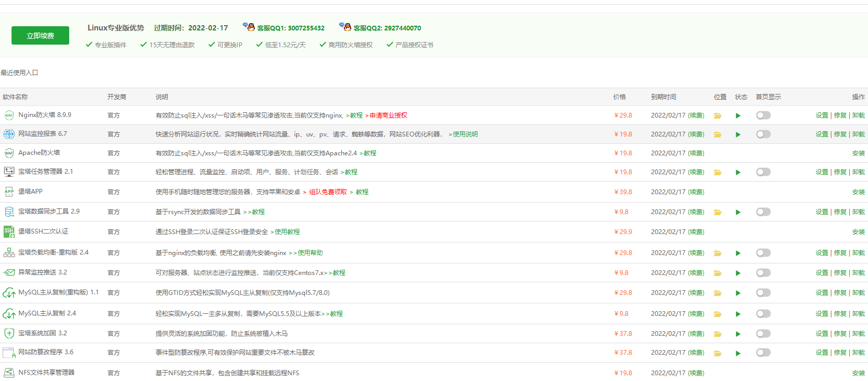
Task: Click the 修复 link for MySQL主从复制 2.4
Action: tap(840, 314)
